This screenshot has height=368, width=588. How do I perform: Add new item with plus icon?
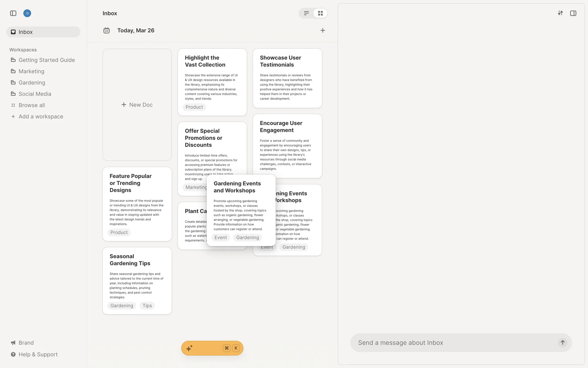(322, 30)
